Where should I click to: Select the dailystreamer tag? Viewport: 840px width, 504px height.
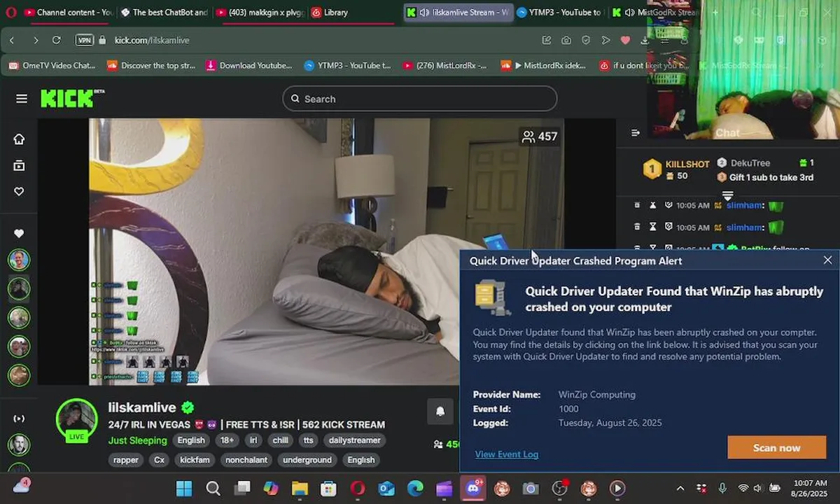[355, 440]
